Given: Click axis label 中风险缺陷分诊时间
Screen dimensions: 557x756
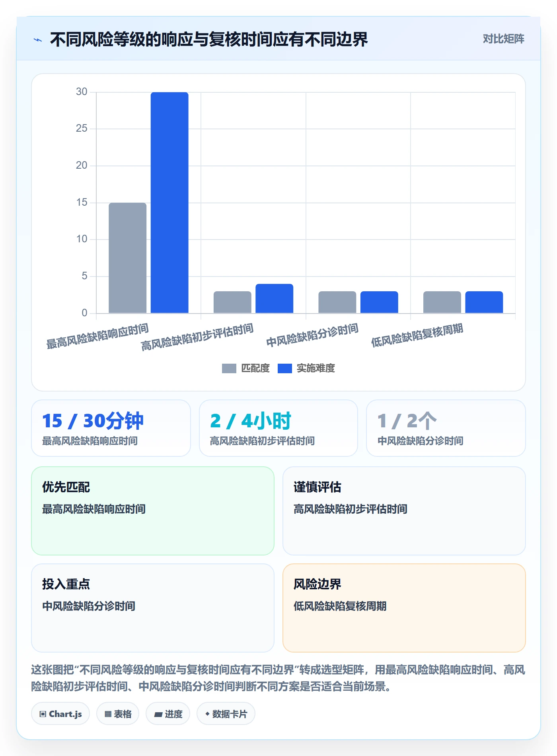Looking at the screenshot, I should click(312, 335).
